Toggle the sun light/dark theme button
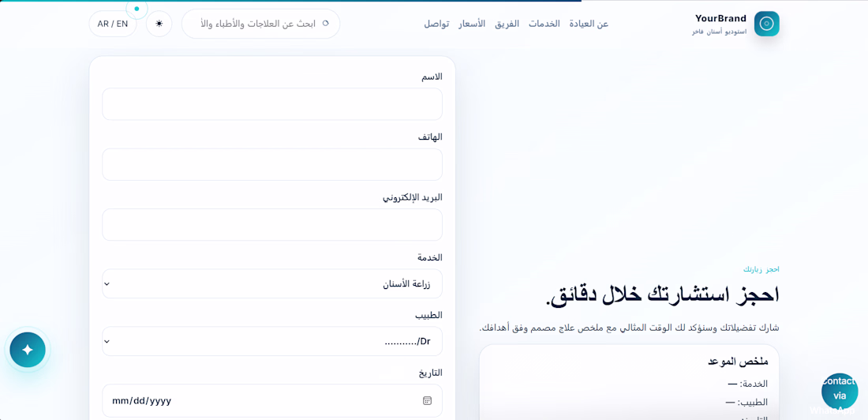The width and height of the screenshot is (868, 420). tap(159, 24)
